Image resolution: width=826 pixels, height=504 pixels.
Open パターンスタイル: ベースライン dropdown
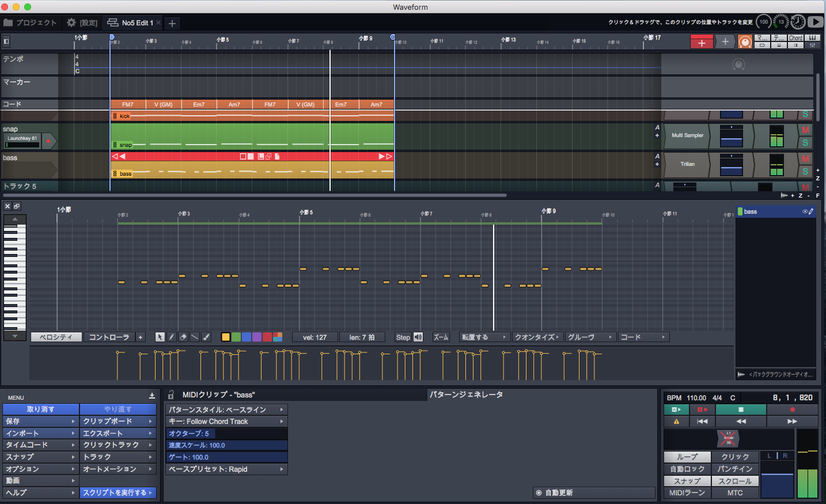coord(226,410)
